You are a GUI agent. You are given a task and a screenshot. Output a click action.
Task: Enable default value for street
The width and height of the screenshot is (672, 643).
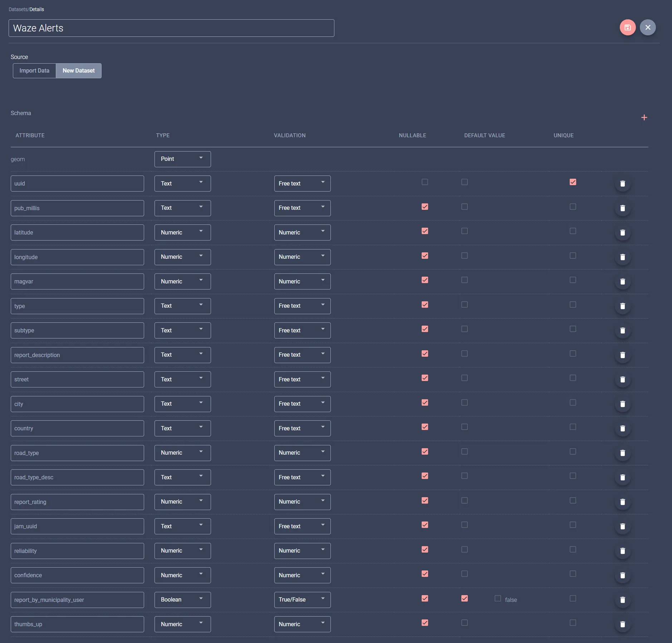tap(464, 378)
